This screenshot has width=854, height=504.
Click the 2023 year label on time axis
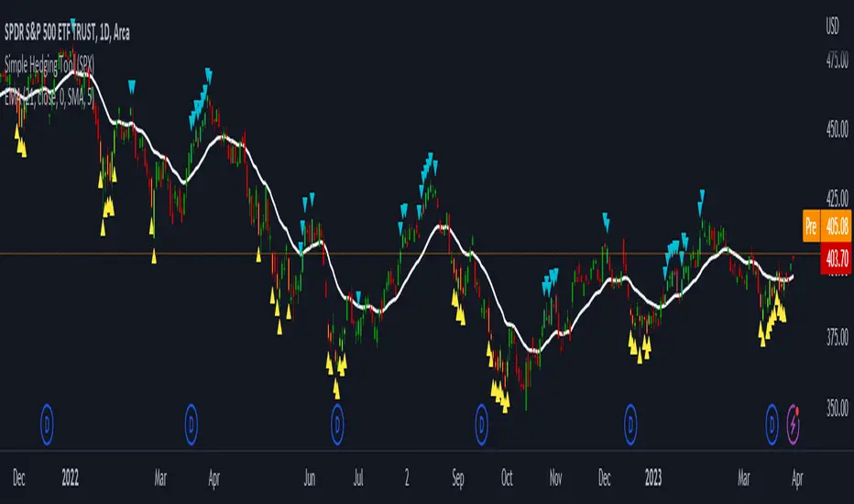click(653, 478)
